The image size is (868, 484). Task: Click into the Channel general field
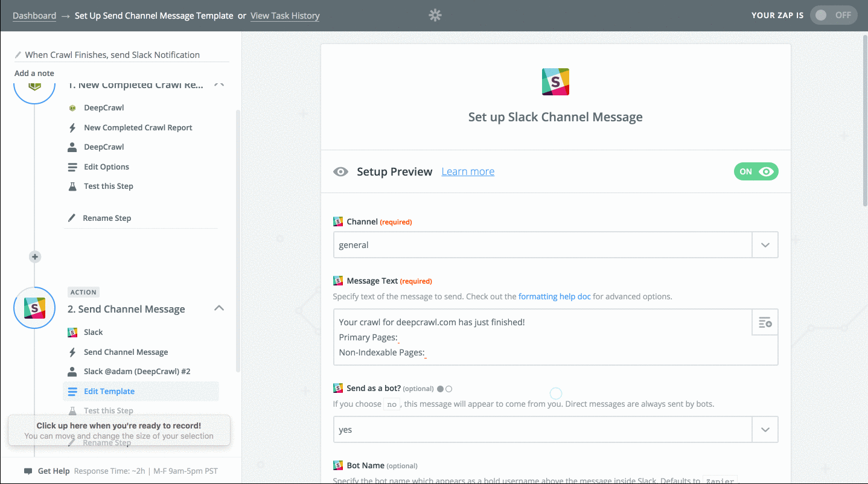coord(543,245)
